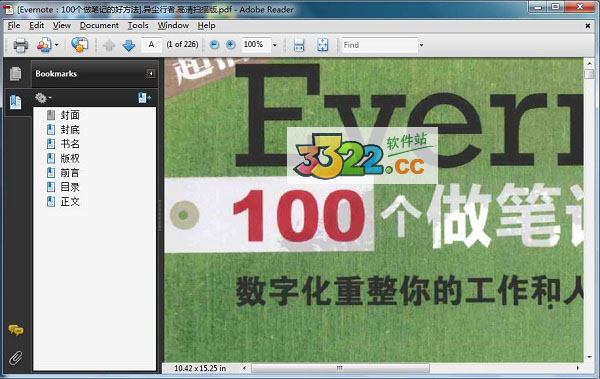Maximize the Adobe Reader window
The height and width of the screenshot is (379, 600).
pyautogui.click(x=555, y=7)
